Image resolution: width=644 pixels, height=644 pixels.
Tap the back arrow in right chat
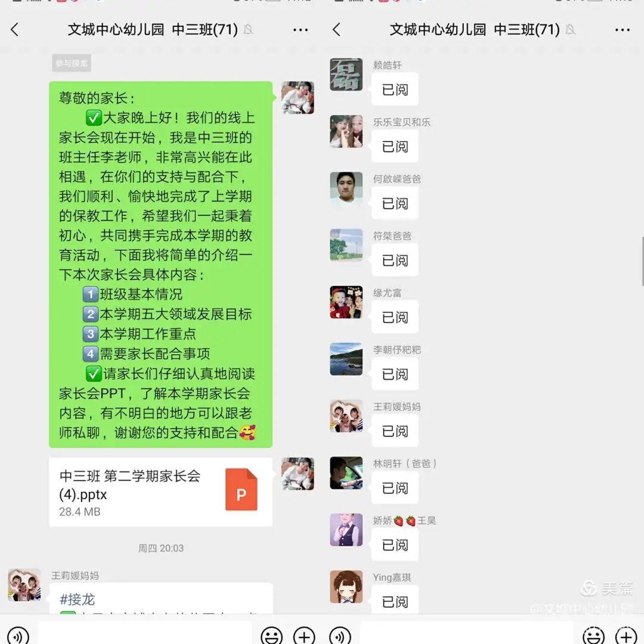click(x=337, y=30)
